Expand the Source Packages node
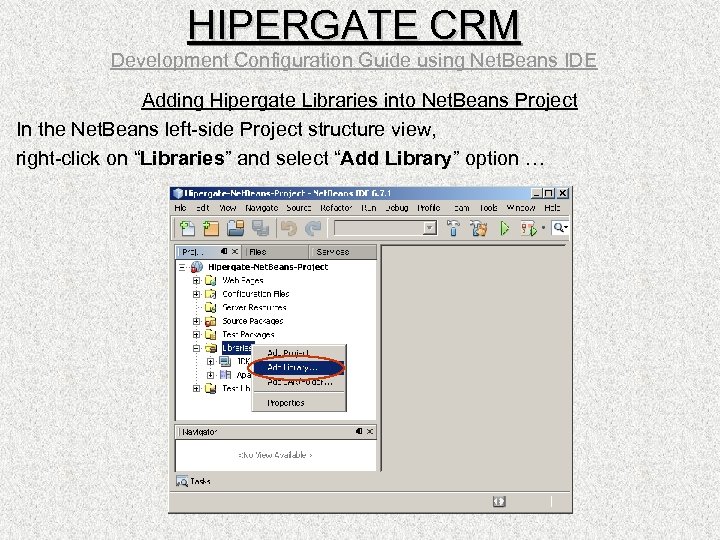The image size is (720, 540). pos(196,321)
